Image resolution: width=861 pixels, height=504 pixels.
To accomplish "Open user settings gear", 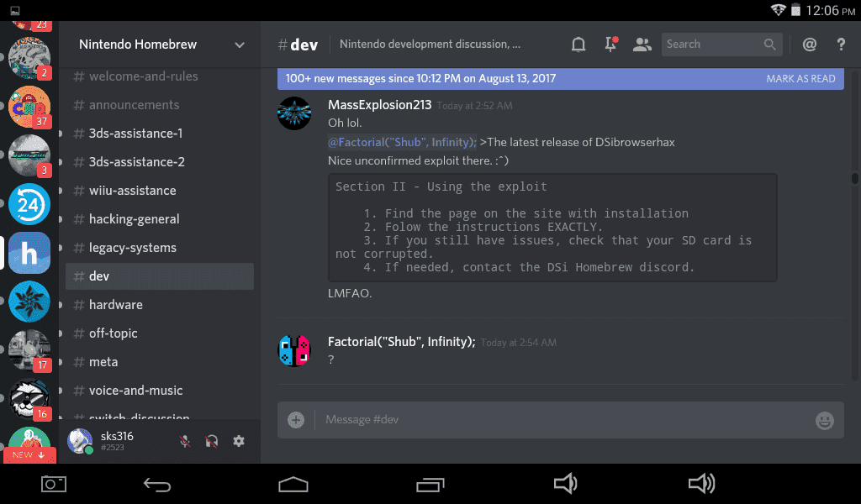I will (238, 441).
